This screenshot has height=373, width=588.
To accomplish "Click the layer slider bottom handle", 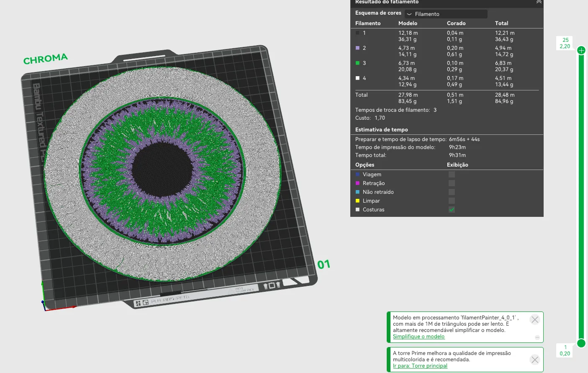I will pos(581,343).
